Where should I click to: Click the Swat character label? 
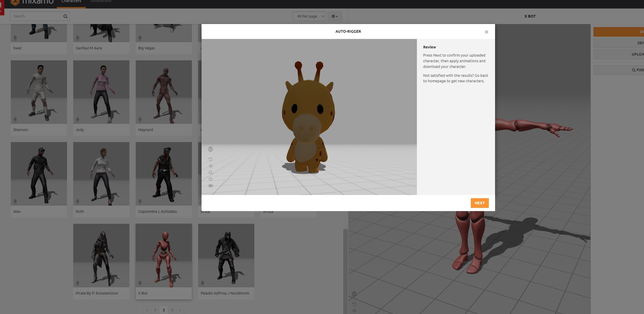[x=17, y=48]
